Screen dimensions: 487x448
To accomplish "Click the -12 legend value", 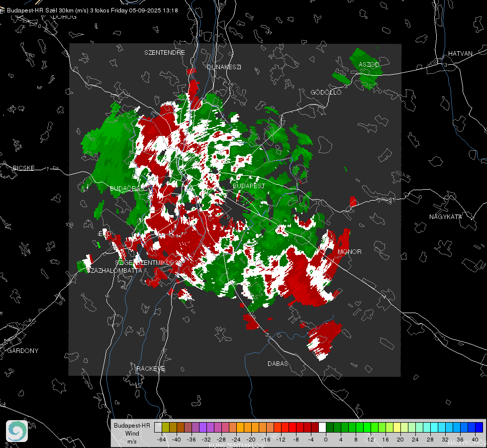I will (x=281, y=440).
